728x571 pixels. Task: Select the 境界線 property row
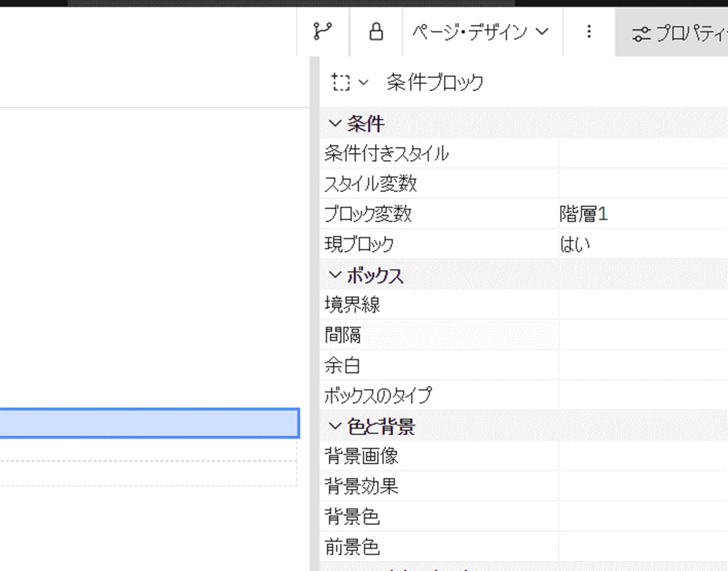click(524, 305)
